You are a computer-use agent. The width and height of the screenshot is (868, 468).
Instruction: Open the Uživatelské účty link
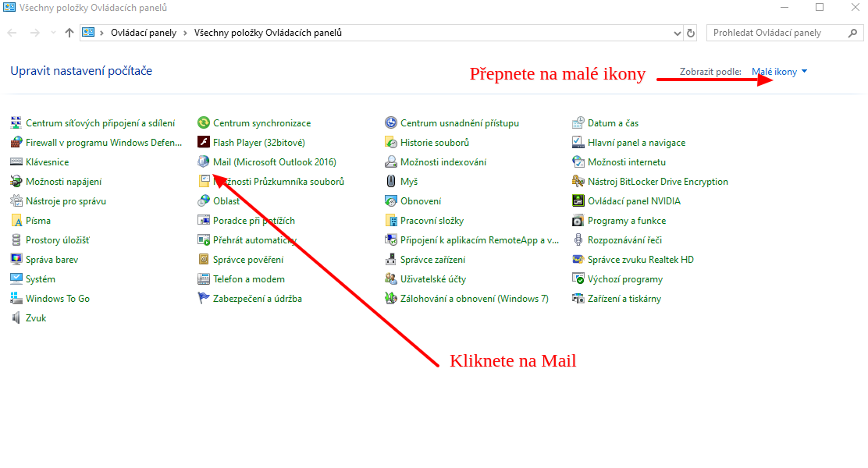(x=433, y=279)
